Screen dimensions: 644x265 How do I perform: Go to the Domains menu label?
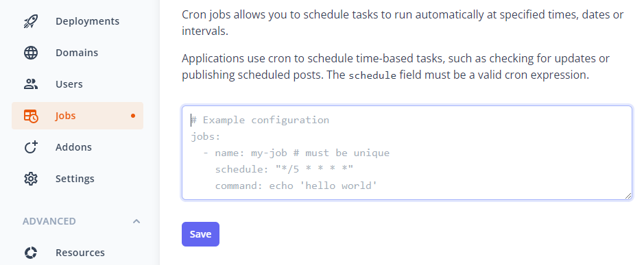click(77, 53)
